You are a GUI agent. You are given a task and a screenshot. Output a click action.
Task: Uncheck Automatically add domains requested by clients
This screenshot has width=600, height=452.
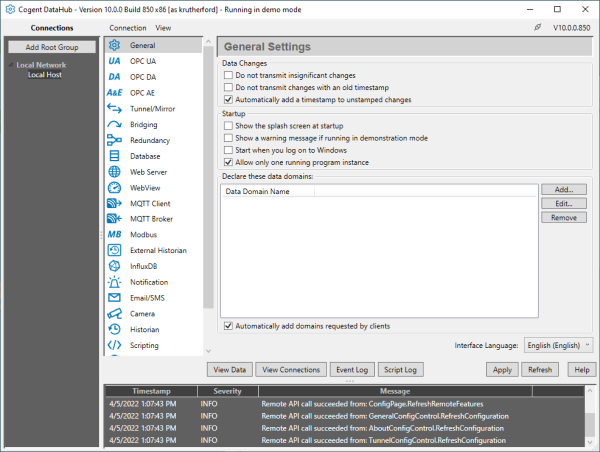[x=228, y=326]
